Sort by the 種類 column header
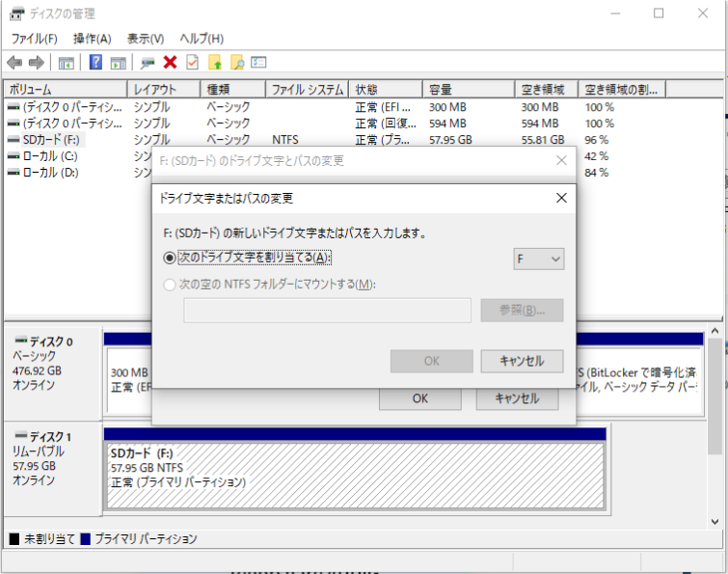Screen dimensions: 728x574 [x=233, y=89]
